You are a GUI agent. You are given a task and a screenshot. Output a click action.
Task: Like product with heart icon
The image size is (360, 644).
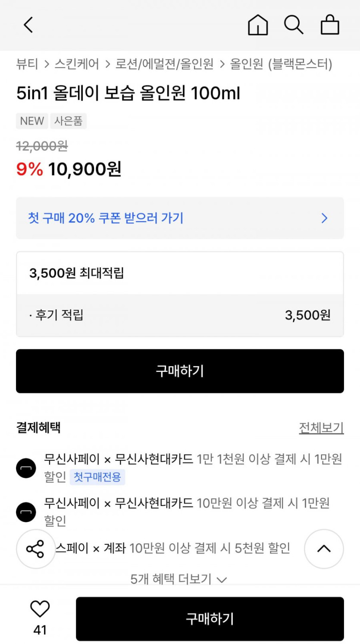click(x=40, y=609)
